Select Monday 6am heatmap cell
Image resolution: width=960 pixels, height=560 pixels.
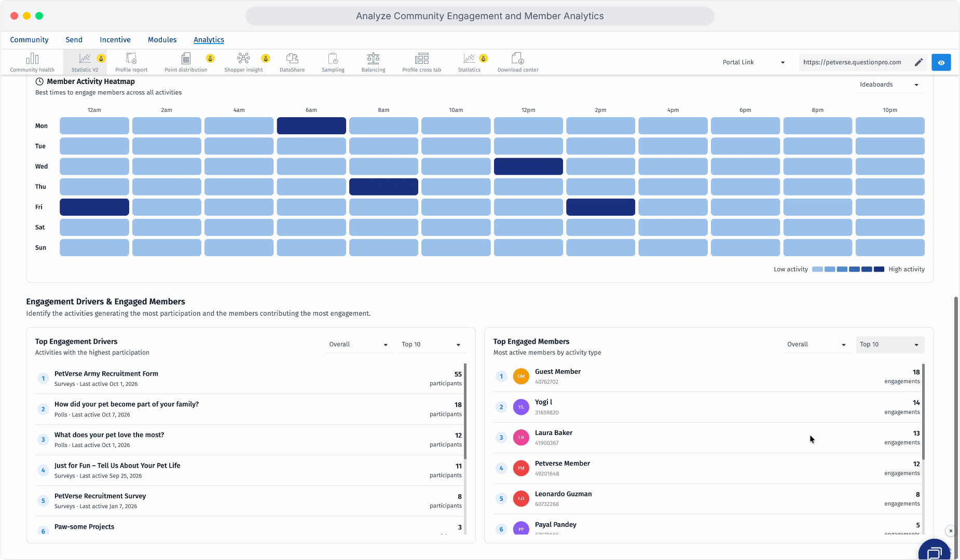311,126
